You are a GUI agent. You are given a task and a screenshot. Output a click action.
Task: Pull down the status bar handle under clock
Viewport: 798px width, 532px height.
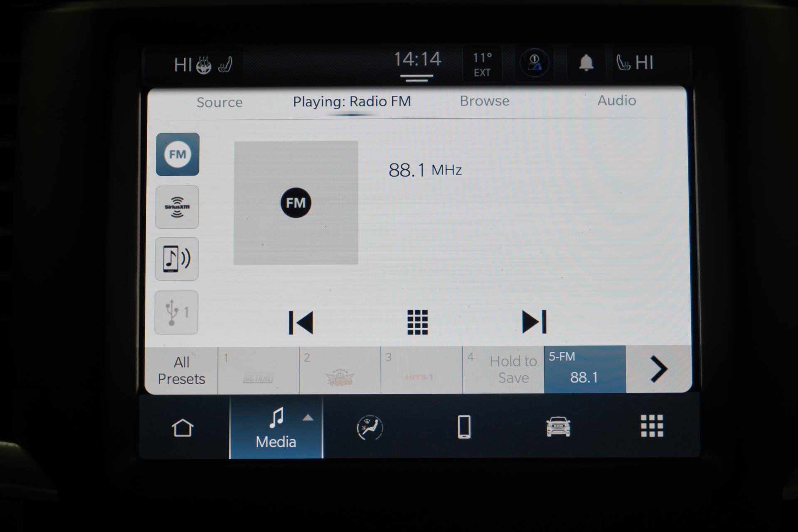(416, 77)
